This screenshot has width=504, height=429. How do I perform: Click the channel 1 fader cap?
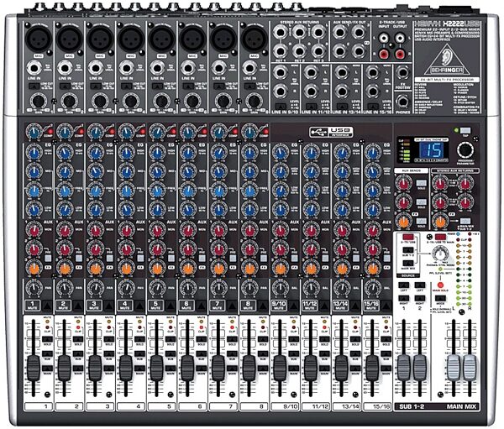coord(34,368)
